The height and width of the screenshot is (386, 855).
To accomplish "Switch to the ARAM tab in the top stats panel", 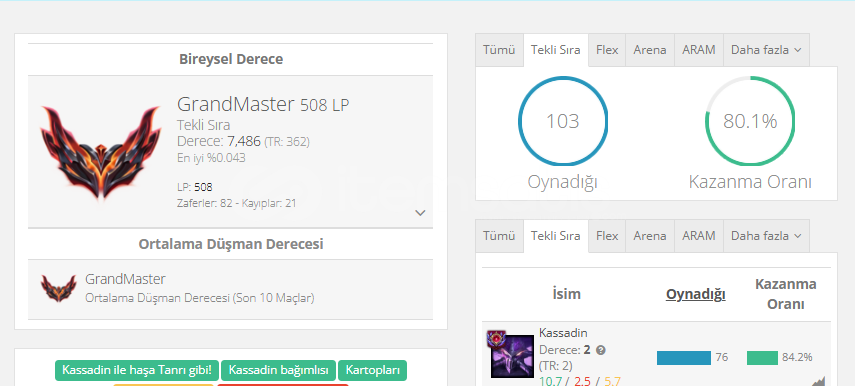I will coord(699,50).
